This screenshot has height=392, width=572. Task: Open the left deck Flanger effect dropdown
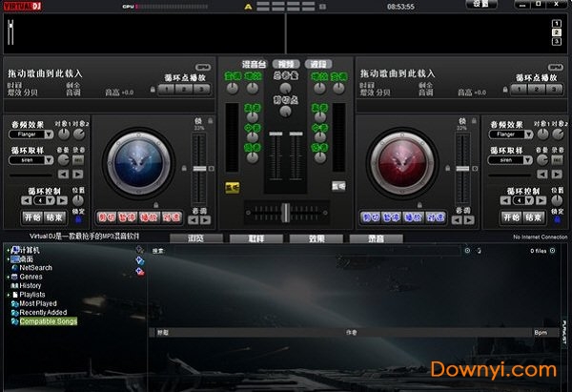(36, 135)
